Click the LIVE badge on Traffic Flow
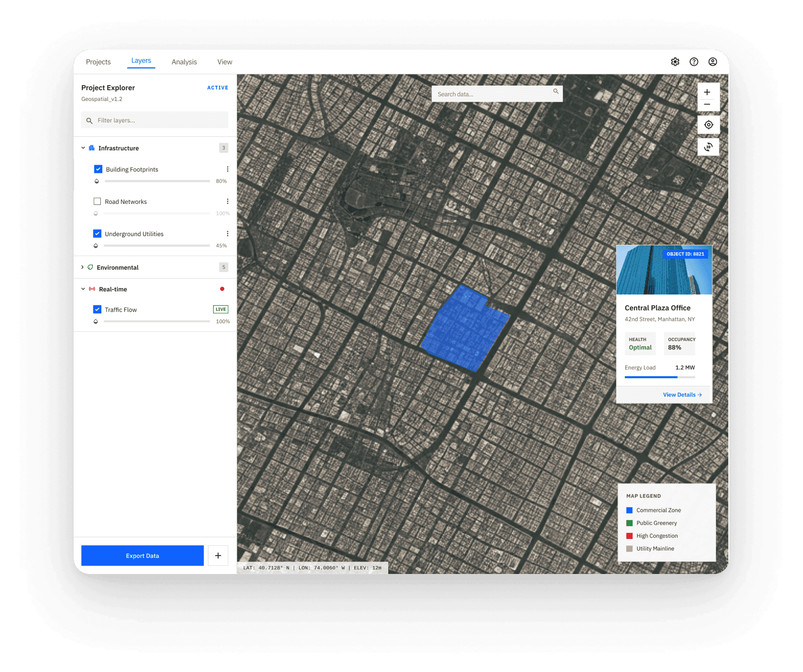 221,309
